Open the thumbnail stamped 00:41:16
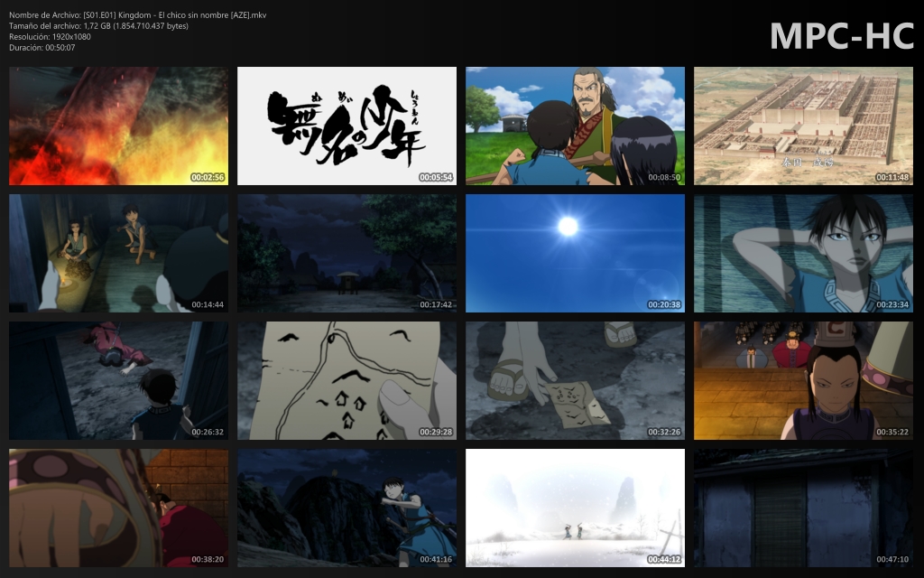924x578 pixels. pyautogui.click(x=346, y=508)
